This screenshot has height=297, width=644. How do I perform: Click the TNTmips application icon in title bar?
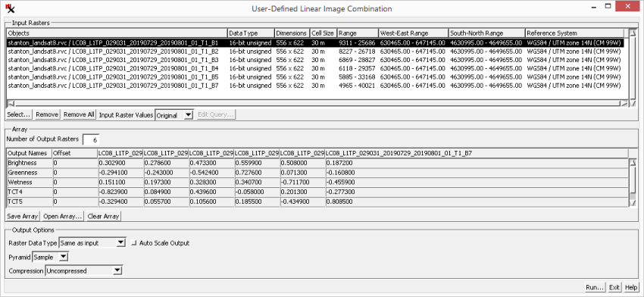coord(10,8)
